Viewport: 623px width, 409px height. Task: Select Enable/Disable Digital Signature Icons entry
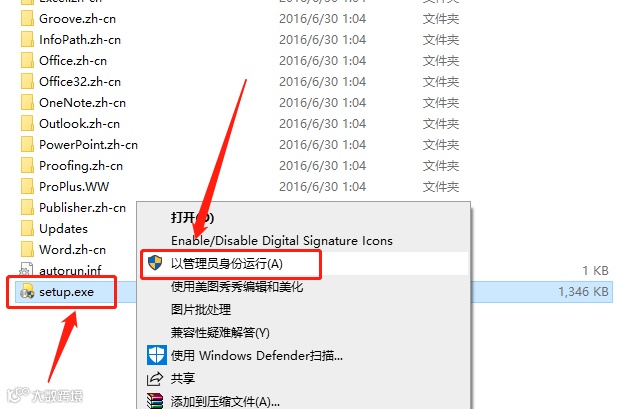point(282,241)
